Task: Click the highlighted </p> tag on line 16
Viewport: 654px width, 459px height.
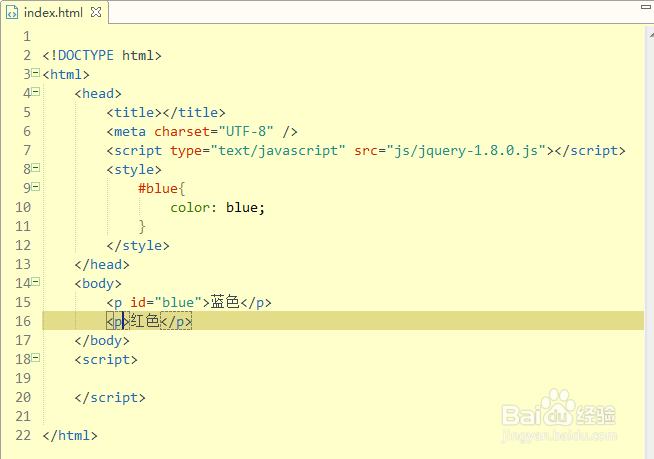Action: tap(176, 321)
